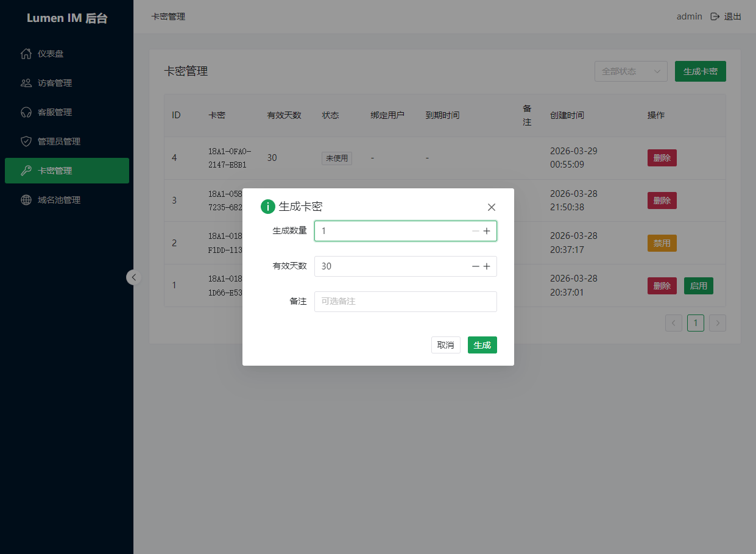
Task: Open 访客管理 menu item
Action: click(67, 83)
